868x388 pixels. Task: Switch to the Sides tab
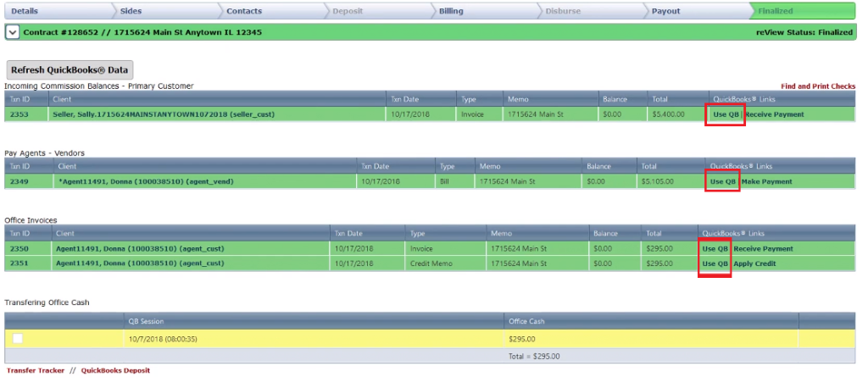pos(131,11)
